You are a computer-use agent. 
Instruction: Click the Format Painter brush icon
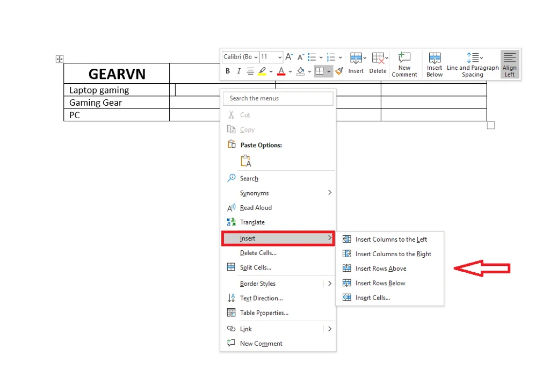[339, 71]
